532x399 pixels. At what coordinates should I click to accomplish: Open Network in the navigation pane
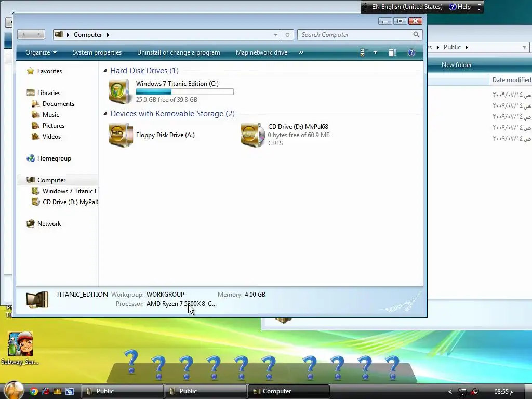(x=49, y=223)
